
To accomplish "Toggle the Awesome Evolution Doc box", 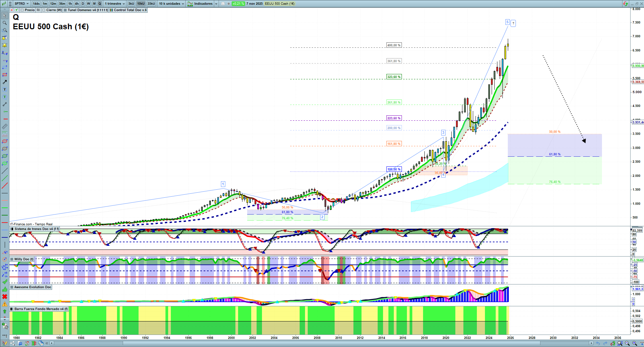I will (x=12, y=287).
